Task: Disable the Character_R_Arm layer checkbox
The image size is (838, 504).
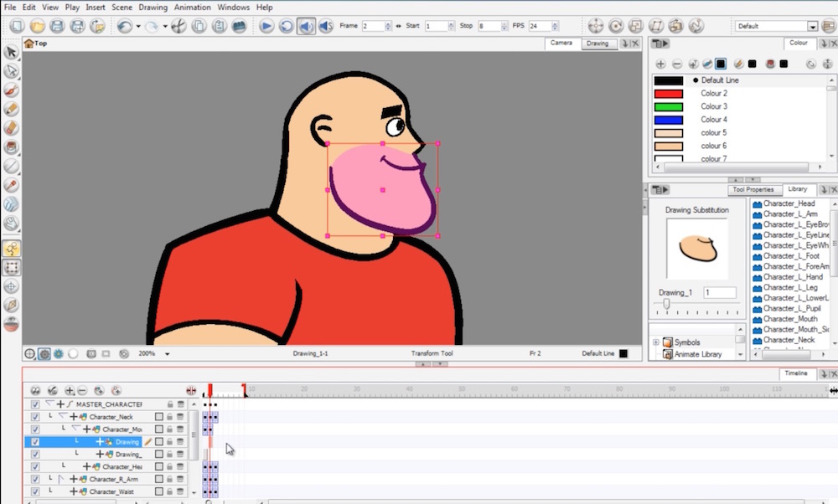Action: tap(35, 479)
